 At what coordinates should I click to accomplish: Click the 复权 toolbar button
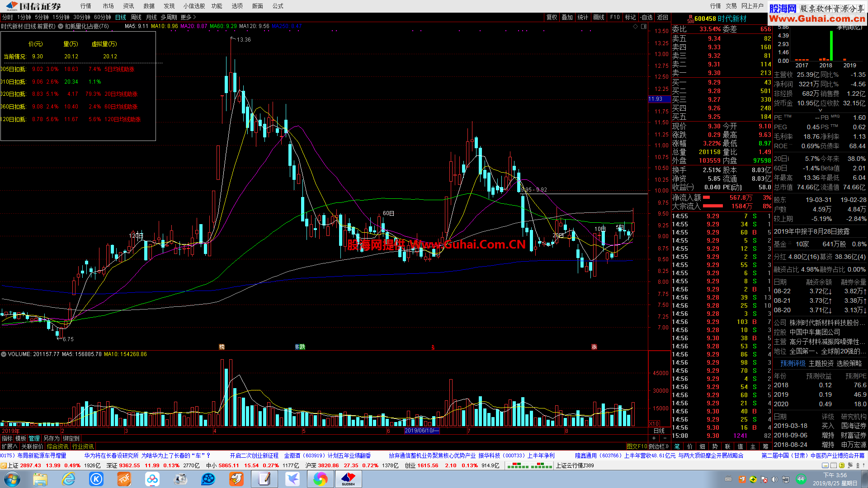tap(552, 17)
